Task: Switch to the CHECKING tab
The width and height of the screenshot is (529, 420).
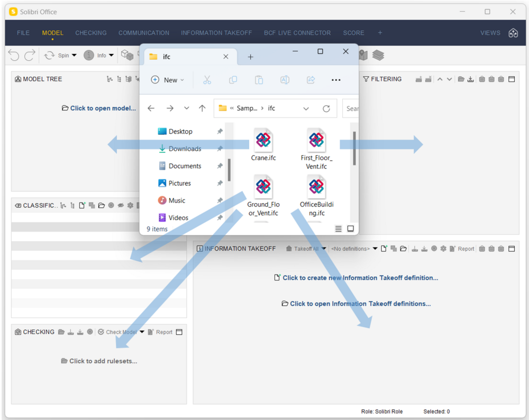Action: point(91,33)
